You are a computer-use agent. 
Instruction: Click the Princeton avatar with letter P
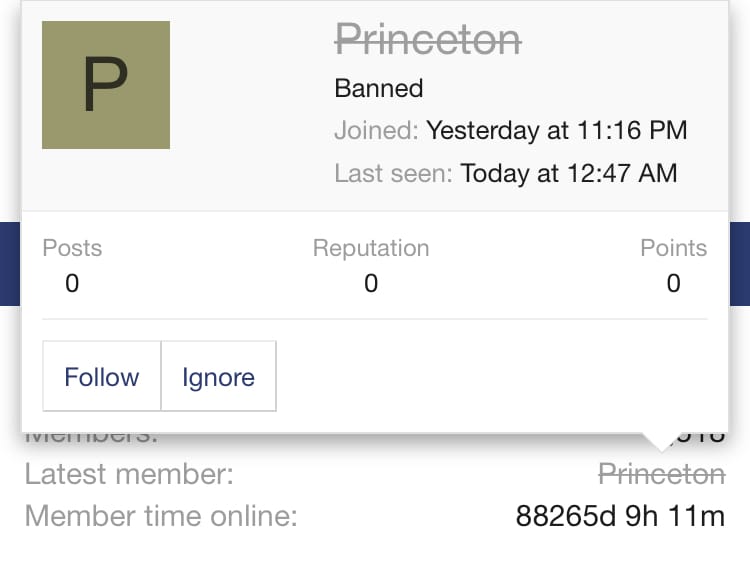click(106, 85)
